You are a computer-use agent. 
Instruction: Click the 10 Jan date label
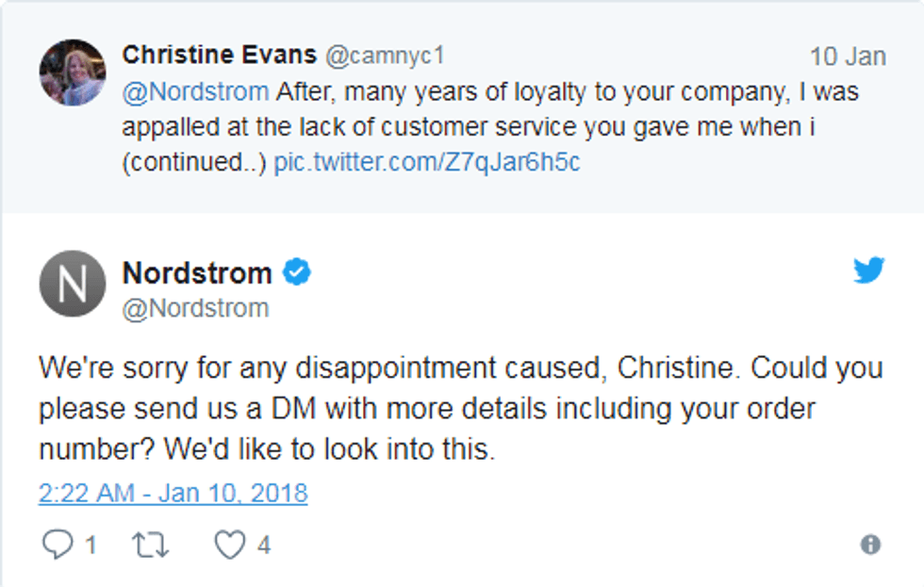(848, 57)
